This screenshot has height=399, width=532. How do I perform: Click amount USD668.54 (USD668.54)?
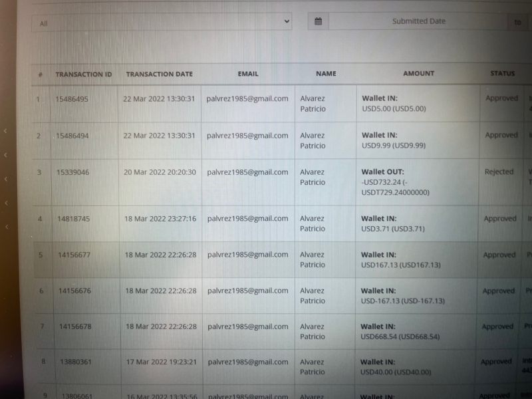400,337
